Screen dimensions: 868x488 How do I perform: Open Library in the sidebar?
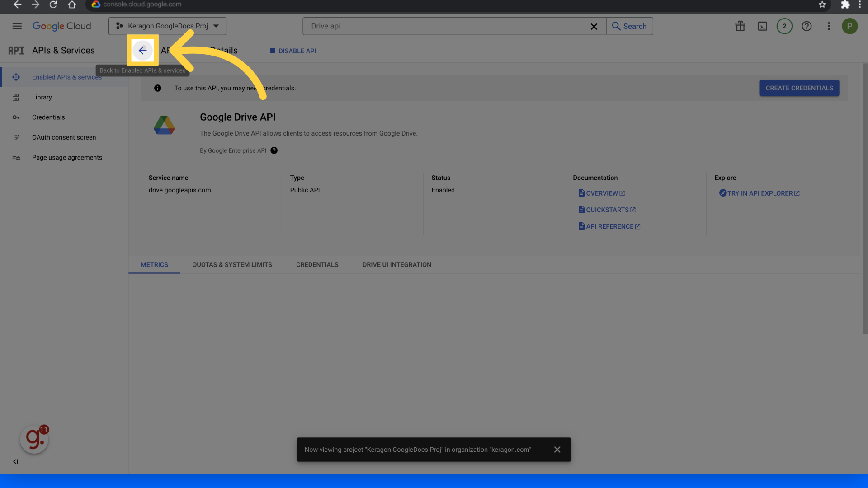tap(64, 97)
